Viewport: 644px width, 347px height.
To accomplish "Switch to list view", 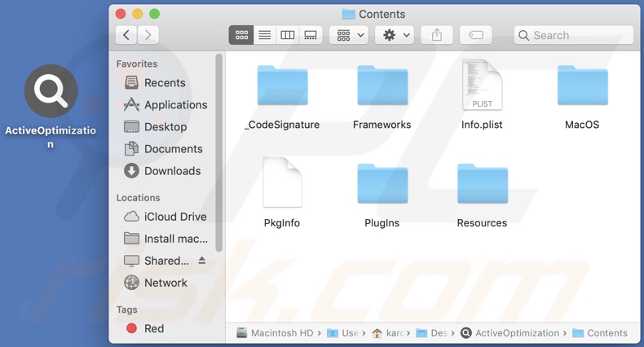I will pyautogui.click(x=264, y=35).
